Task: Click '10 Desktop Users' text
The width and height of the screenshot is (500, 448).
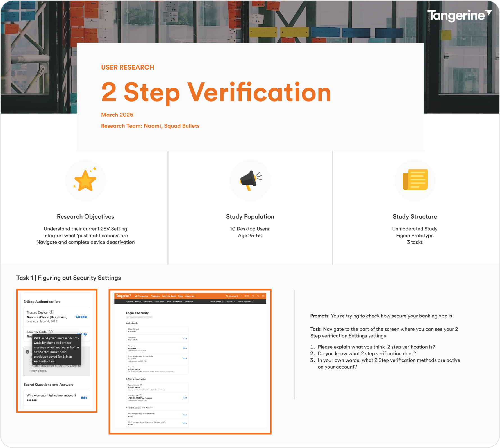Action: pyautogui.click(x=249, y=229)
